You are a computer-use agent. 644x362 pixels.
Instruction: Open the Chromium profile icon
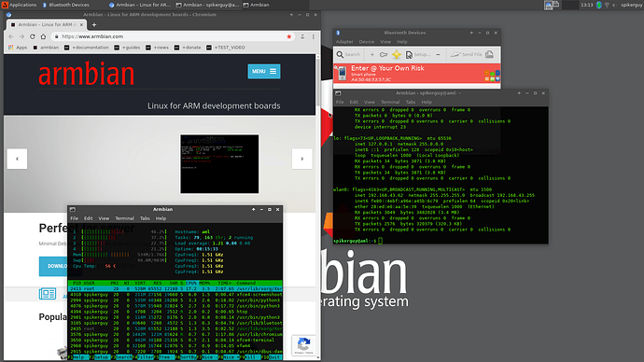coord(302,36)
